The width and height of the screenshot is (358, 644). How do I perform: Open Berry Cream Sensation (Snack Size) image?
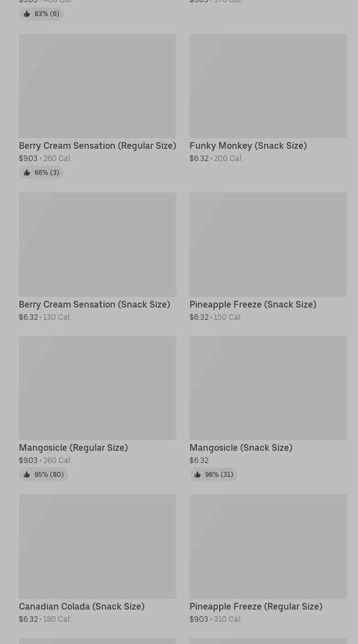(97, 244)
